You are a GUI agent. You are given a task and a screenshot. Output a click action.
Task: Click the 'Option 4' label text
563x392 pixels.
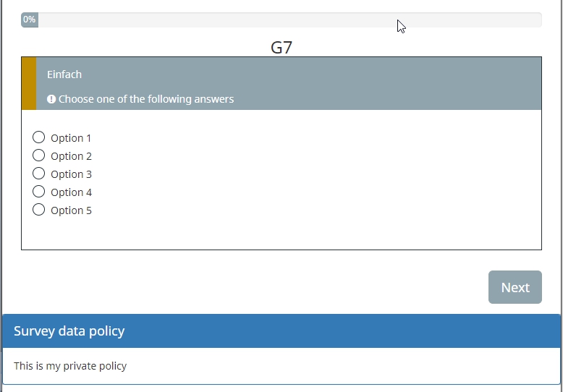coord(71,192)
